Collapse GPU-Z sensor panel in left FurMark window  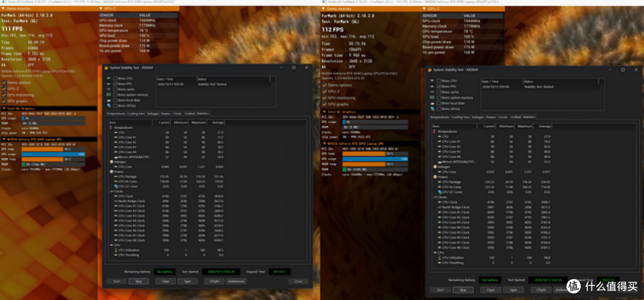tap(101, 8)
